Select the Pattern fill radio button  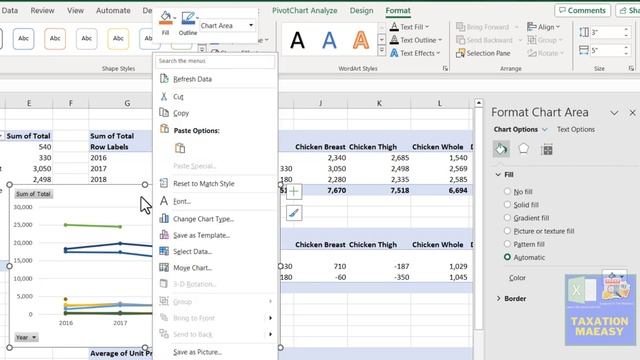click(x=507, y=244)
